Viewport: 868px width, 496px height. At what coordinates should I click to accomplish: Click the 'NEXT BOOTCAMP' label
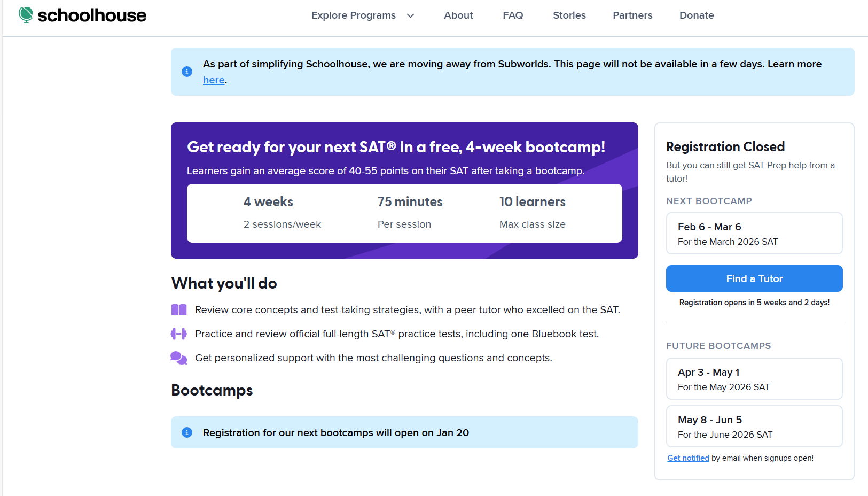(x=709, y=201)
